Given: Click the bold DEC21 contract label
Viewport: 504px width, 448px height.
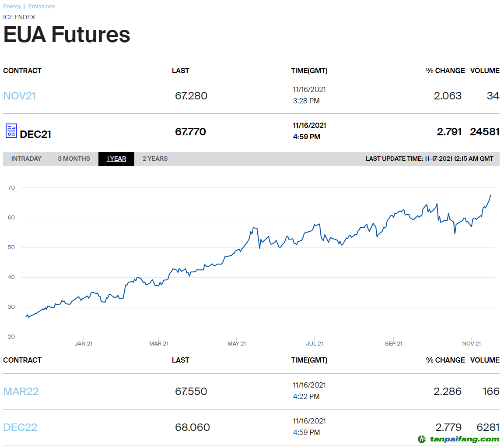Looking at the screenshot, I should (35, 134).
